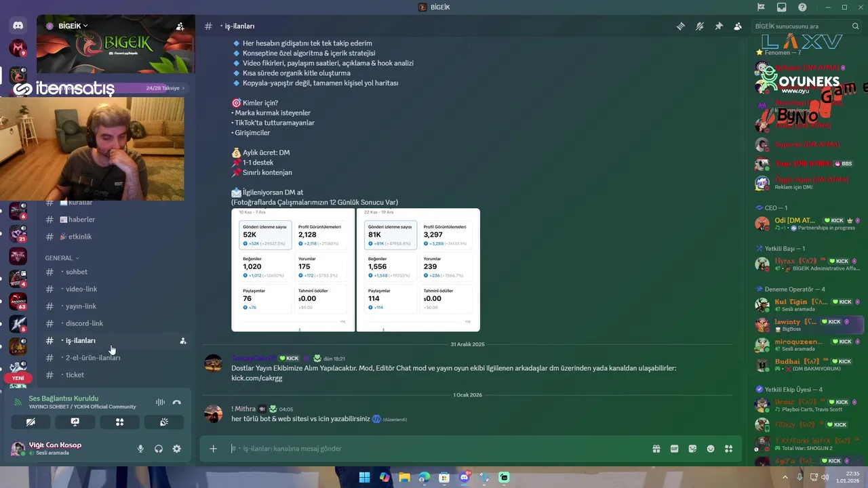Image resolution: width=868 pixels, height=488 pixels.
Task: Open User Settings gear
Action: [x=177, y=449]
